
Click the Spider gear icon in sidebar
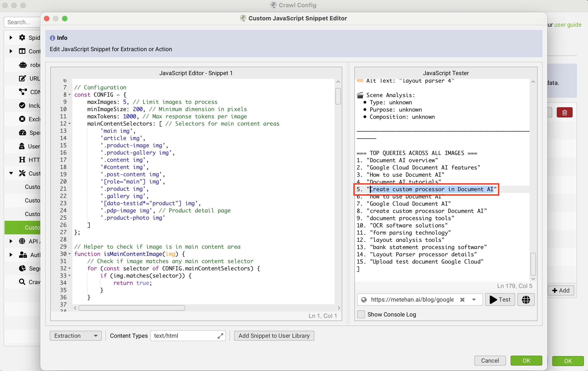click(22, 38)
